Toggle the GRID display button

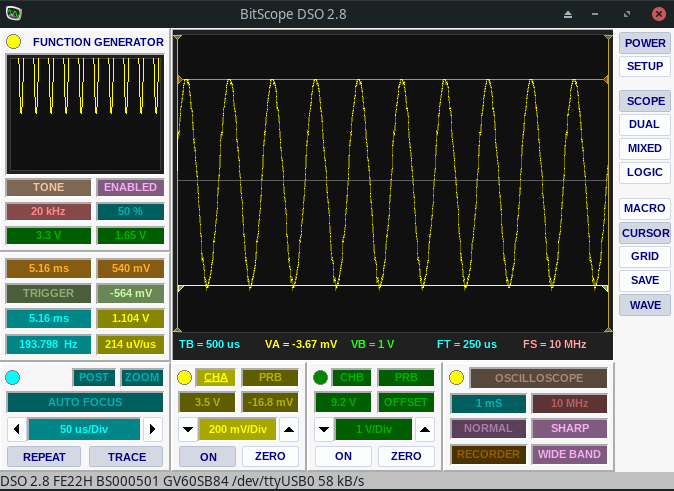[x=645, y=256]
